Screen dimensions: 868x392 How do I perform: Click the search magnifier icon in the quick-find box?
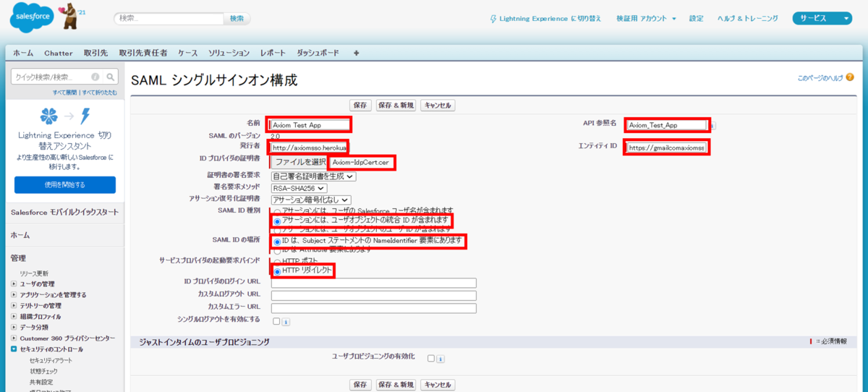pos(111,77)
